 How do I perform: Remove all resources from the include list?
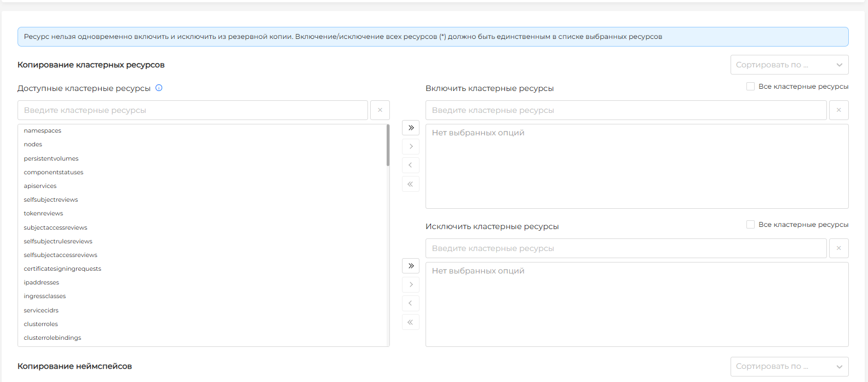[x=411, y=184]
